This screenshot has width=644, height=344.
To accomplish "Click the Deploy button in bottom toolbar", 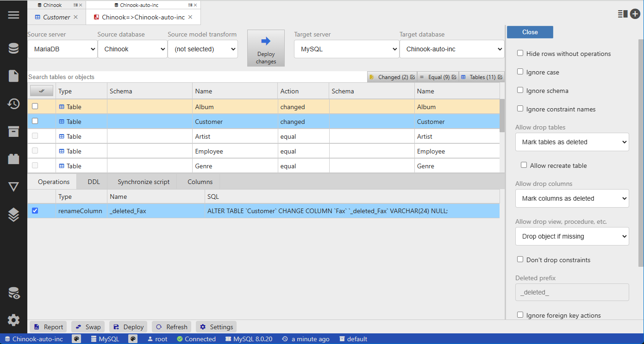I will point(128,327).
